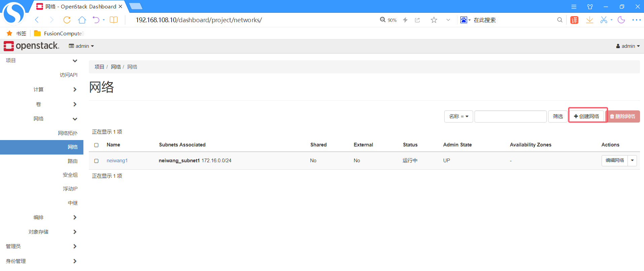
Task: Bookmark page with star icon
Action: click(x=434, y=20)
